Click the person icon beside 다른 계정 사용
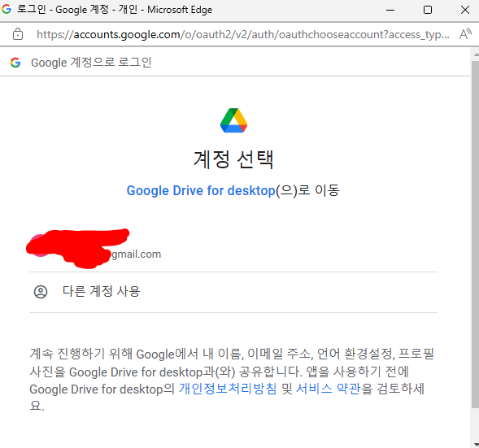479x448 pixels. pyautogui.click(x=41, y=292)
